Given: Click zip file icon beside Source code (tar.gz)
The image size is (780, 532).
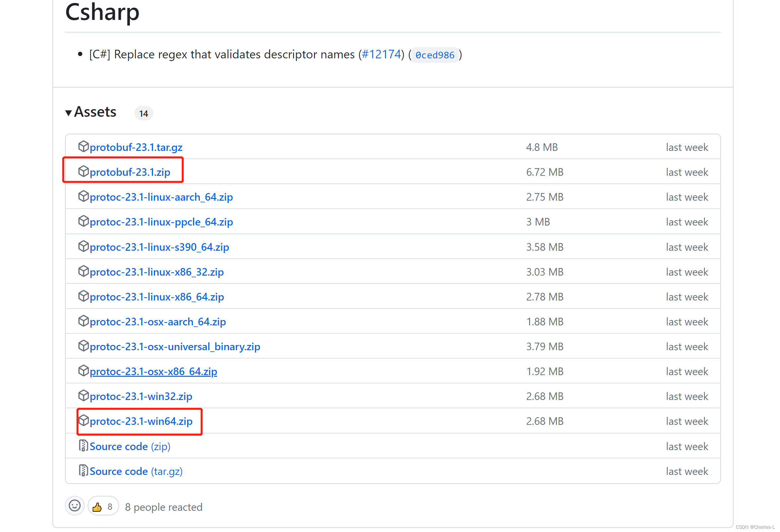Looking at the screenshot, I should 83,471.
